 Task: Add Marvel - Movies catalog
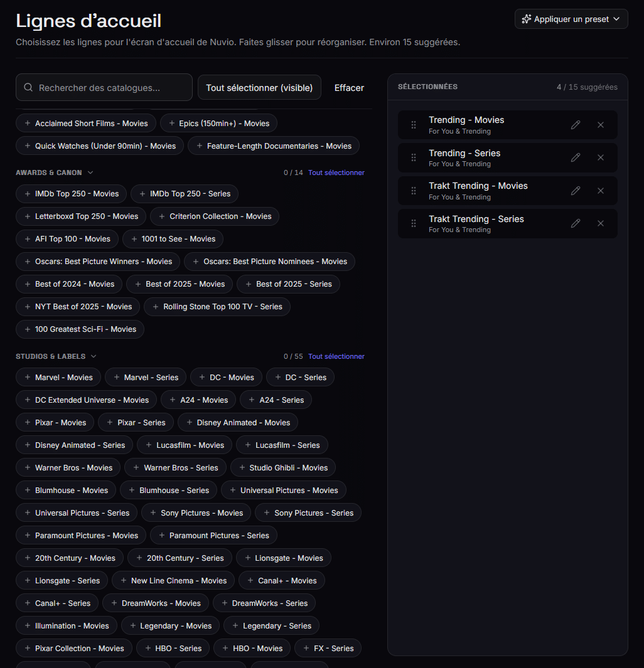point(58,378)
